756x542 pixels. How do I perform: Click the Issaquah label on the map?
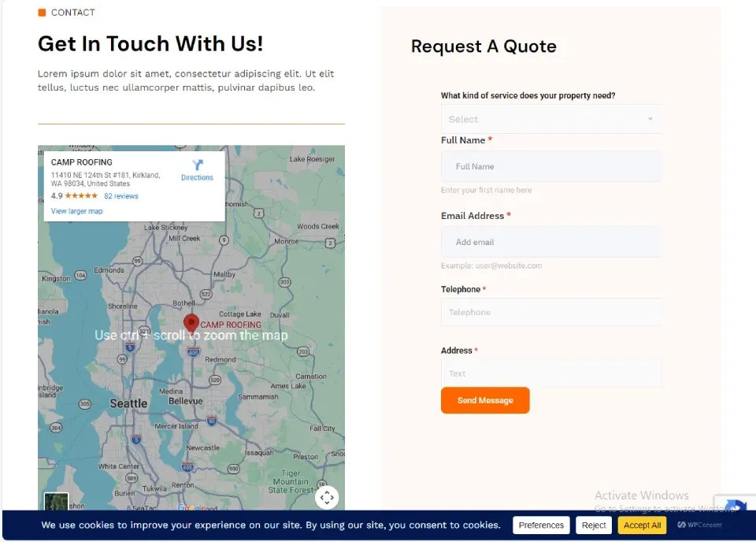[x=259, y=453]
